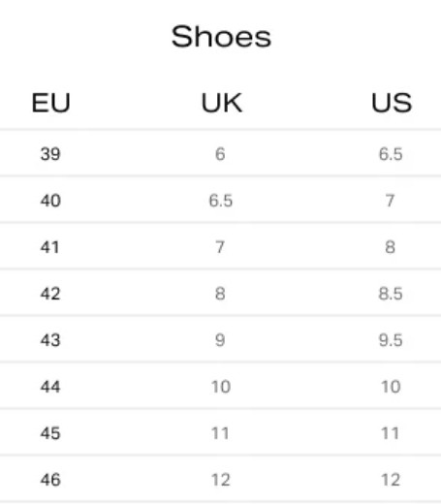Image resolution: width=441 pixels, height=504 pixels.
Task: Click EU size 46 cell
Action: [x=50, y=480]
